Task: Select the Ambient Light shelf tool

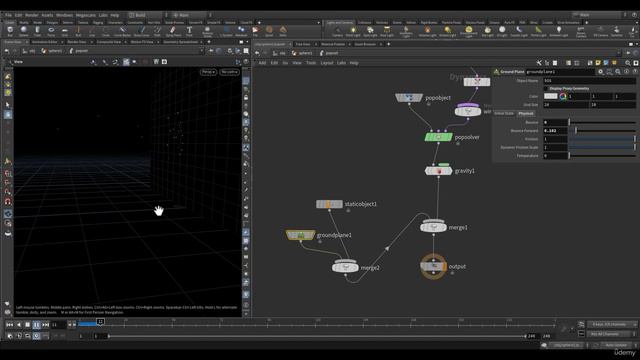Action: pyautogui.click(x=559, y=31)
